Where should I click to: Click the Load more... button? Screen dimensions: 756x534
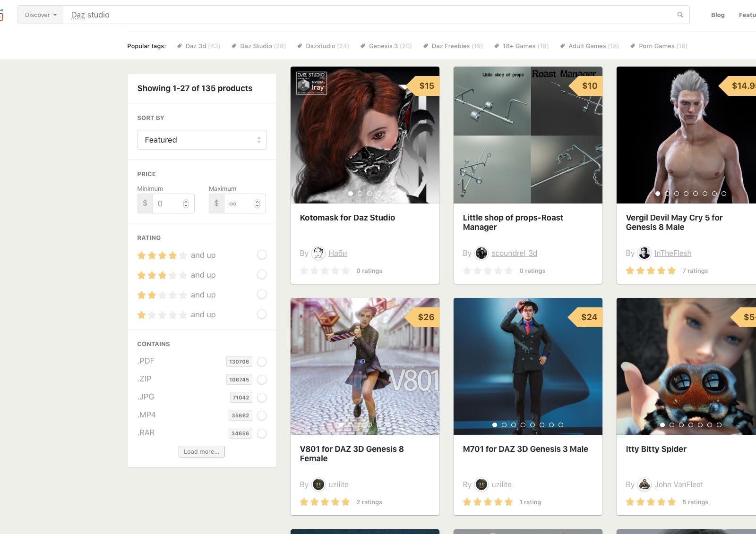[x=202, y=451]
